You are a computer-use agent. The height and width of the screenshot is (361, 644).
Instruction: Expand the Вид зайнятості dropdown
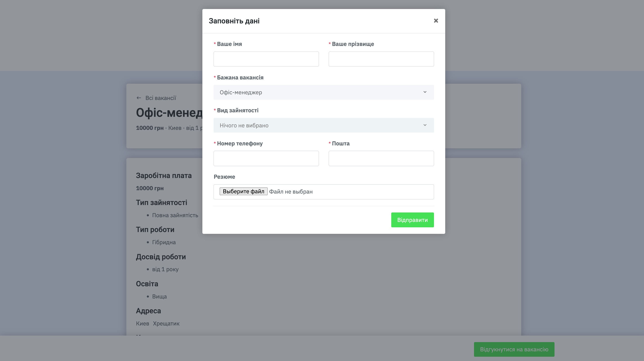point(324,125)
